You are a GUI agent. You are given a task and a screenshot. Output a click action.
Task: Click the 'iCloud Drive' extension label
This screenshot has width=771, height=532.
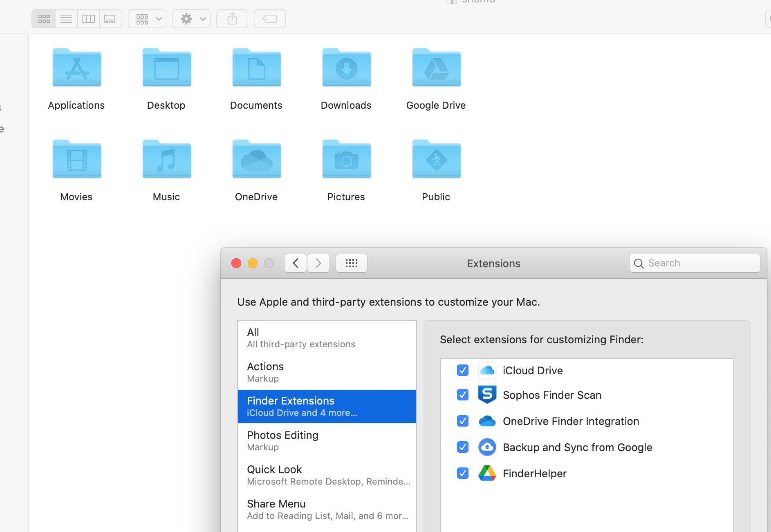pyautogui.click(x=533, y=371)
